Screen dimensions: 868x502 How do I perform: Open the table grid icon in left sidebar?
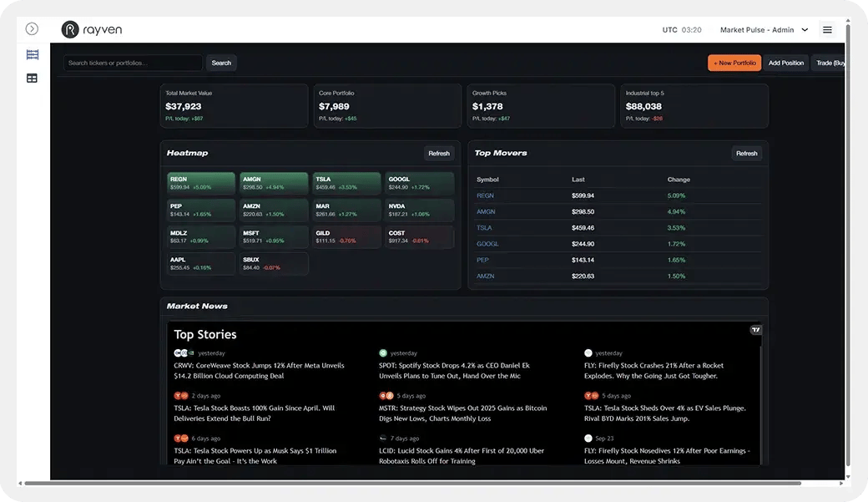(x=32, y=79)
